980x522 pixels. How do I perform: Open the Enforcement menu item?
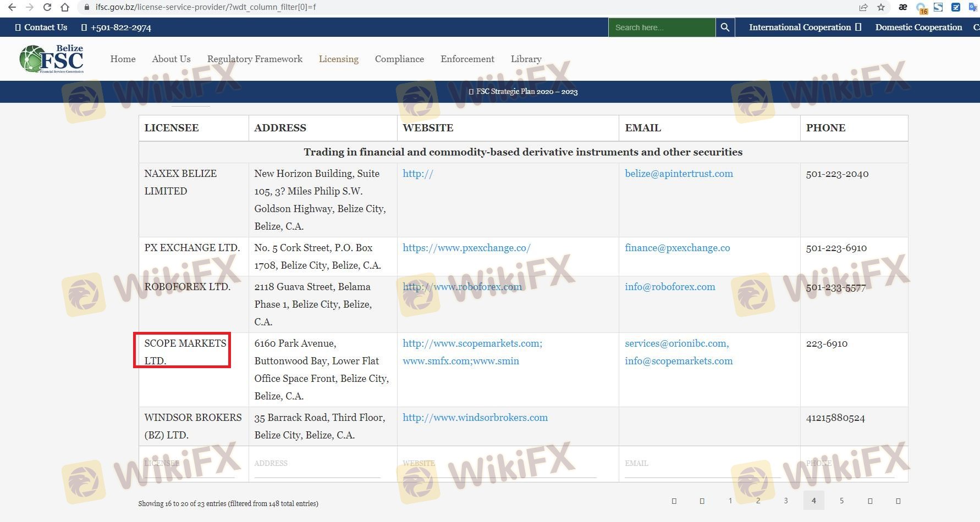pos(467,59)
